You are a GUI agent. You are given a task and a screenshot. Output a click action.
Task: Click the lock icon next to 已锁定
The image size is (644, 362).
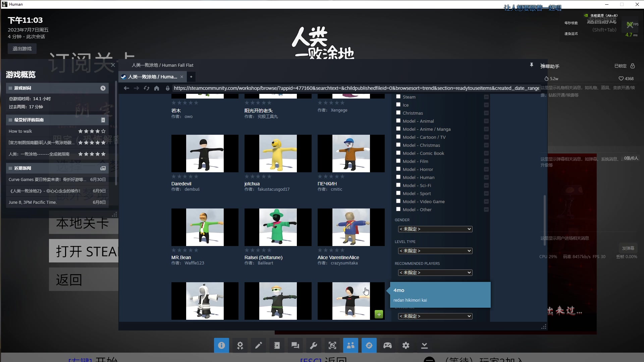(633, 66)
